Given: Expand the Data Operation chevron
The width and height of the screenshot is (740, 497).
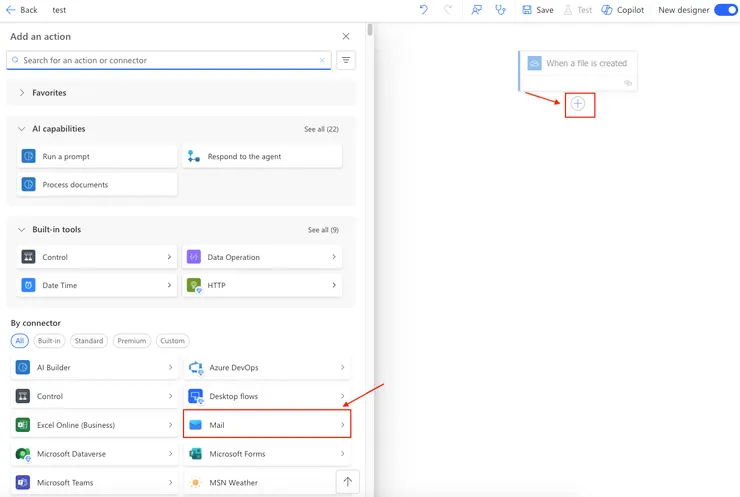Looking at the screenshot, I should point(334,257).
